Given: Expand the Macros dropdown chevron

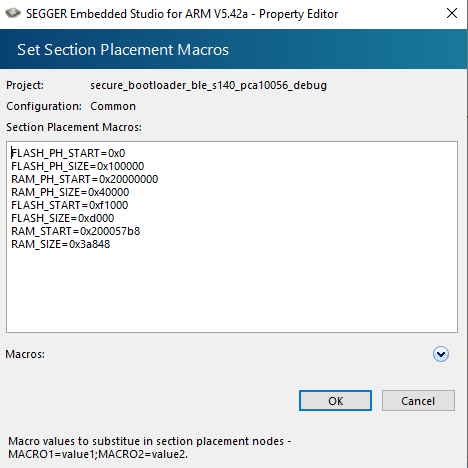Looking at the screenshot, I should tap(441, 354).
